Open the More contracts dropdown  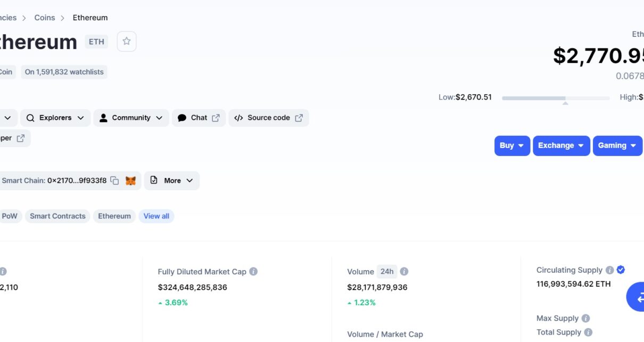coord(172,181)
